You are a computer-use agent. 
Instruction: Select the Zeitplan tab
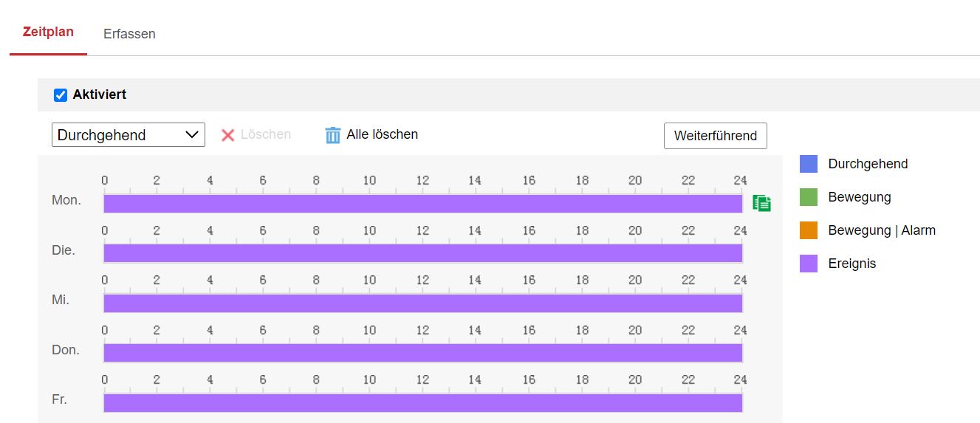click(x=48, y=32)
